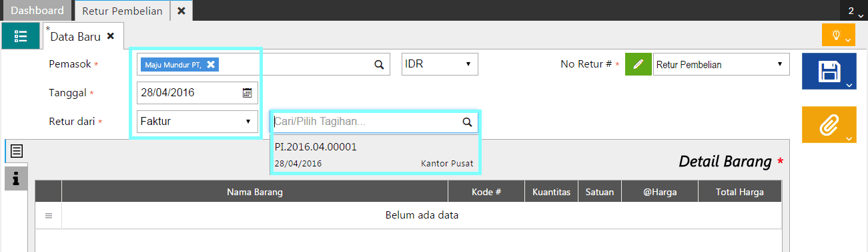The image size is (868, 252).
Task: Click the row handle in detail table
Action: pyautogui.click(x=48, y=216)
